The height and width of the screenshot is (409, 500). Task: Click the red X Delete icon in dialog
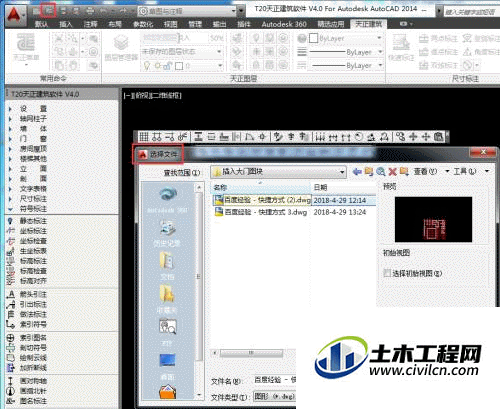pos(392,172)
